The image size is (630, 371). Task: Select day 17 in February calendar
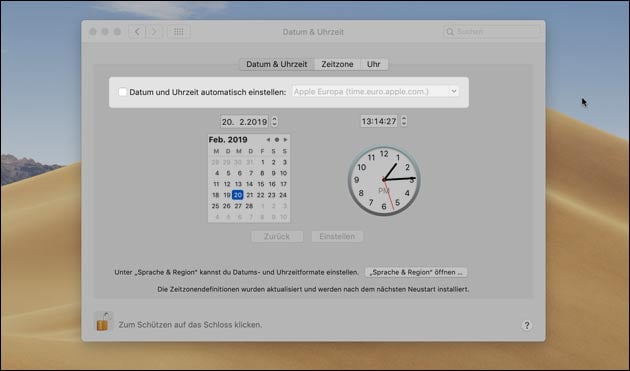(283, 184)
